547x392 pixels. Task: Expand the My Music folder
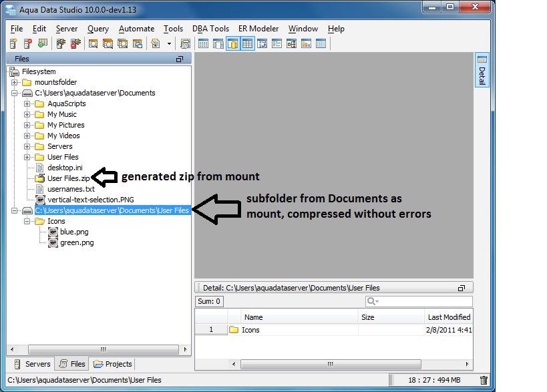(27, 114)
